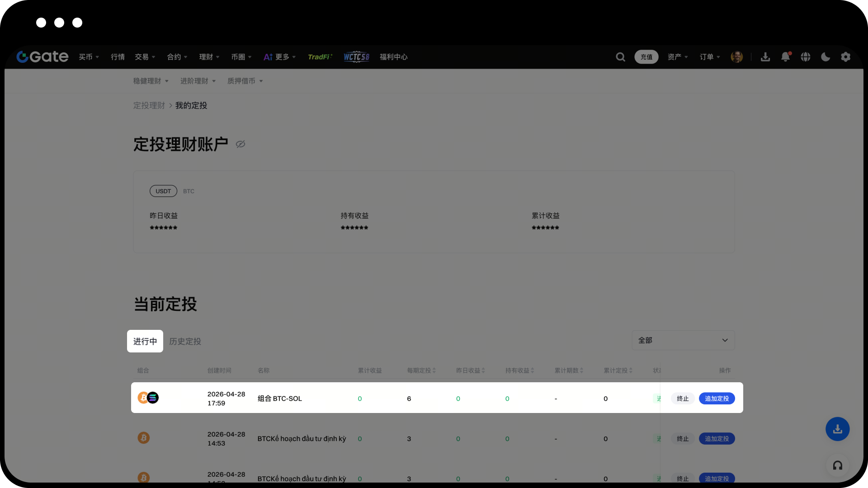The width and height of the screenshot is (868, 488).
Task: Open the 进阶理财 submenu
Action: 198,81
